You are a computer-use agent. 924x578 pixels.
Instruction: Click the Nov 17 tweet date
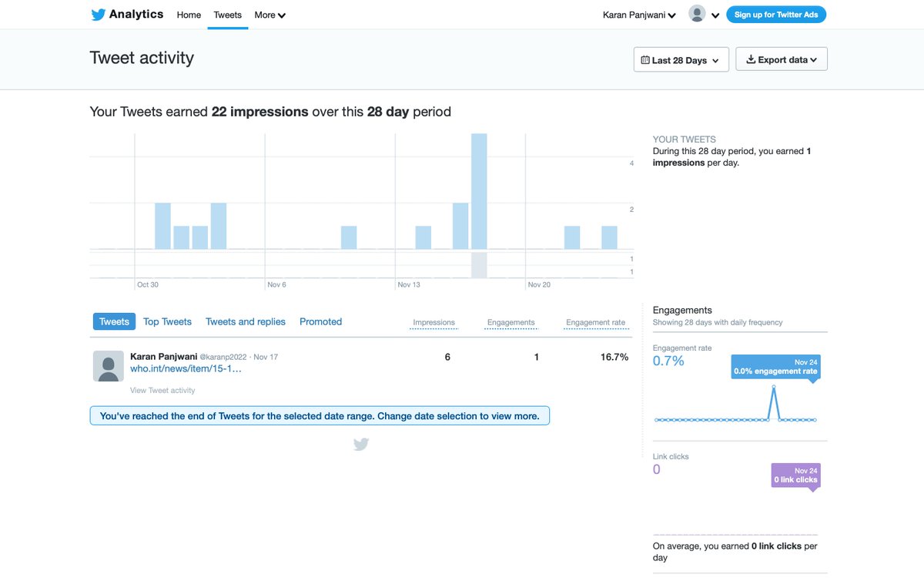(266, 358)
